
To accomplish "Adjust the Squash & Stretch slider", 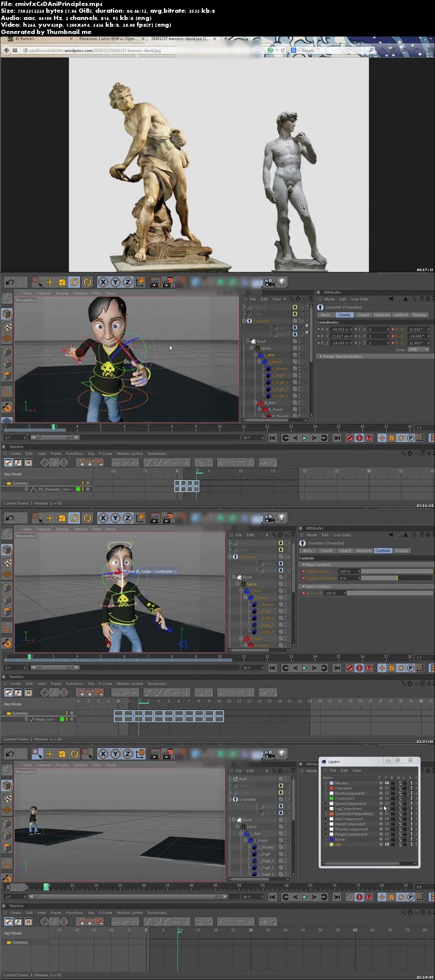I will (397, 578).
